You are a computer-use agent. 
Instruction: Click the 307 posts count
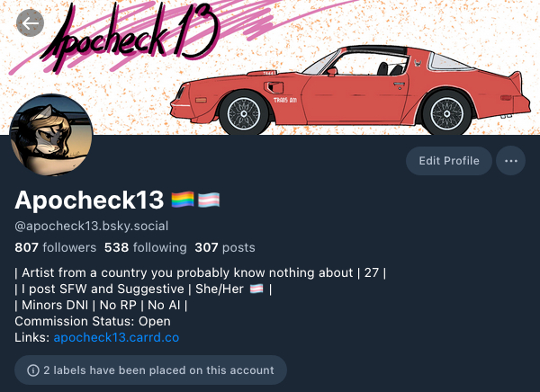[x=225, y=247]
